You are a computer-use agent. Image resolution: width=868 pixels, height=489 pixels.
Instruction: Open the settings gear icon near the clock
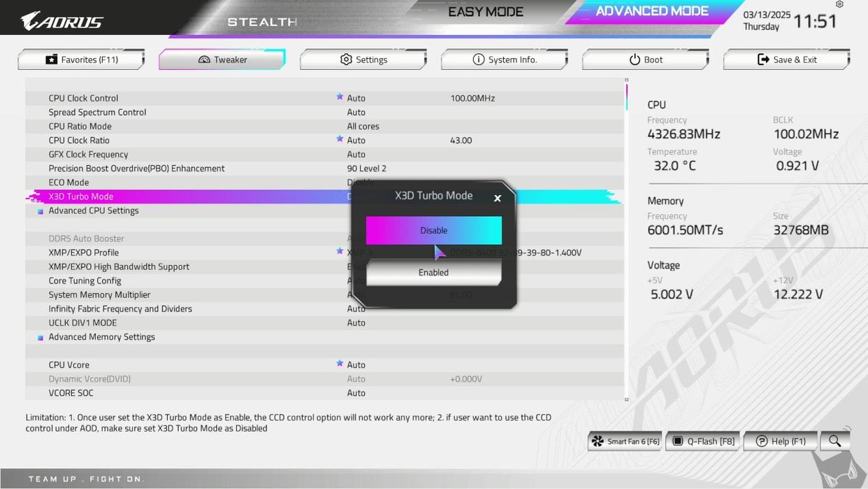coord(839,4)
